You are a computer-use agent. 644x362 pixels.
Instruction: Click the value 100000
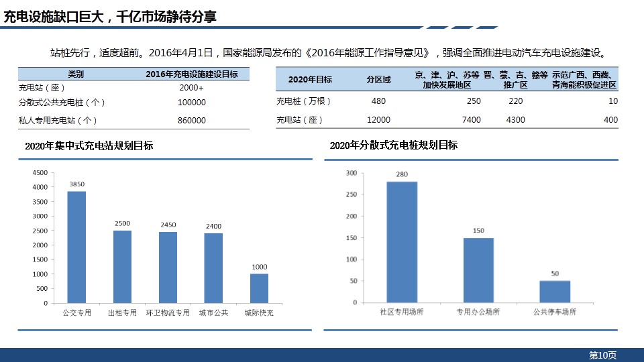tap(191, 103)
